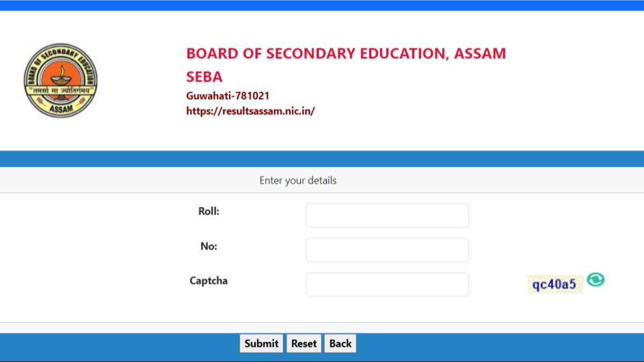The height and width of the screenshot is (362, 644).
Task: Click the captcha code image qc40a5
Action: click(554, 284)
